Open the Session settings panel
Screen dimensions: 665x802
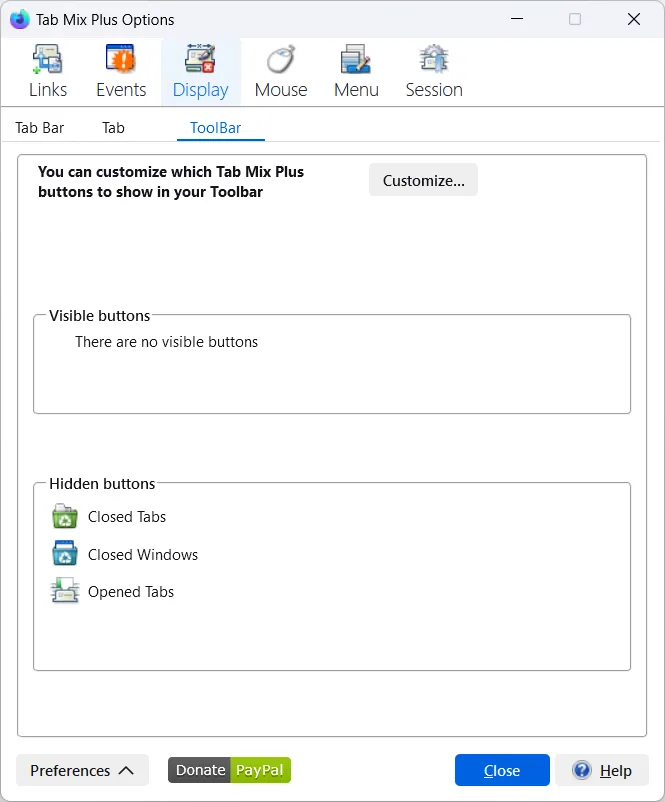(433, 72)
